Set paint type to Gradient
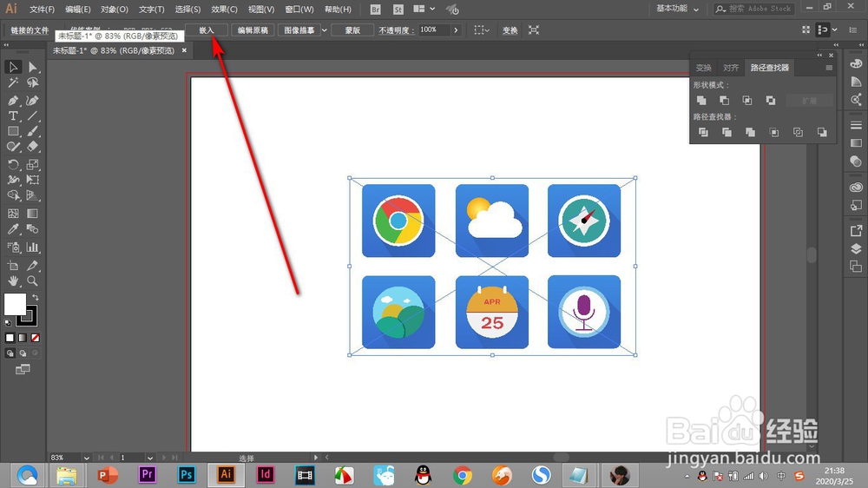The width and height of the screenshot is (868, 488). pos(23,338)
